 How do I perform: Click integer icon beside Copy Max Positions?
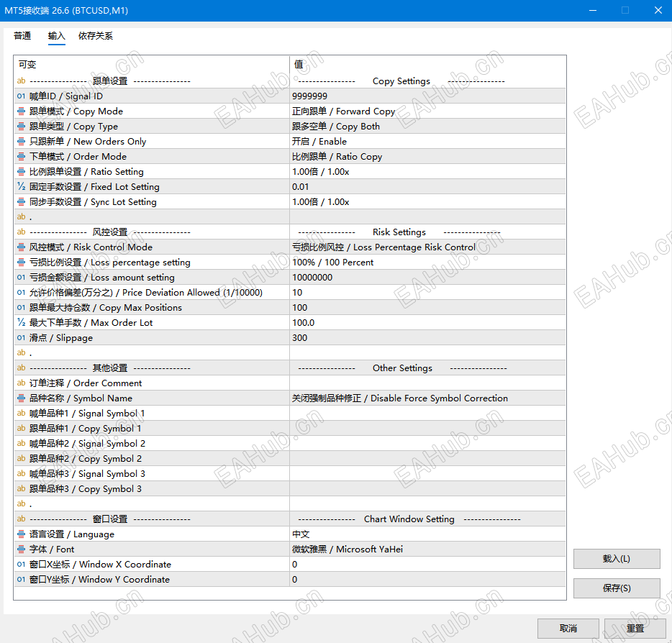pos(21,308)
